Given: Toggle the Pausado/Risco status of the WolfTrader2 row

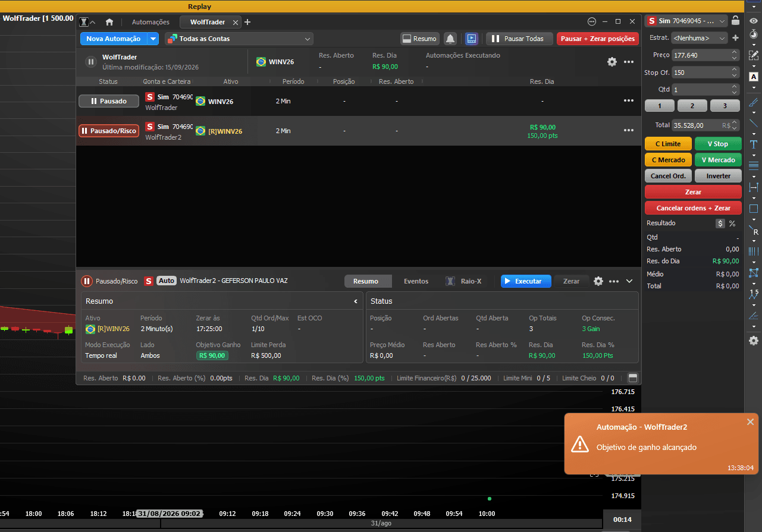Looking at the screenshot, I should 109,131.
